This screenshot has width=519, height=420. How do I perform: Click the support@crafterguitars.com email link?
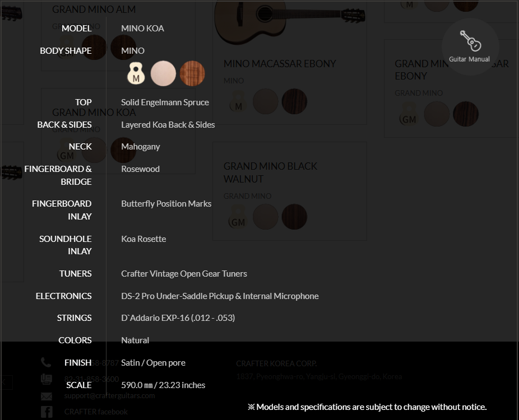(109, 395)
